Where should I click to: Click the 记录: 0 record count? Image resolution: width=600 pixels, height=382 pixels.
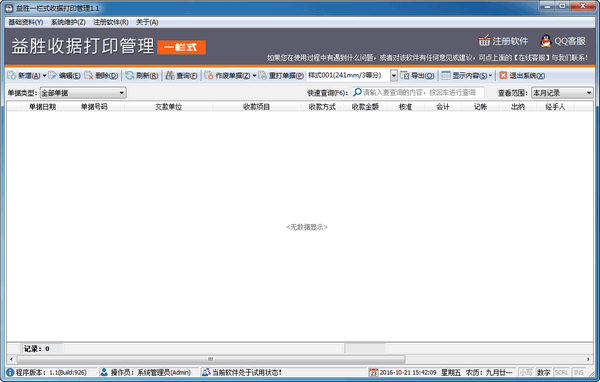[x=37, y=349]
